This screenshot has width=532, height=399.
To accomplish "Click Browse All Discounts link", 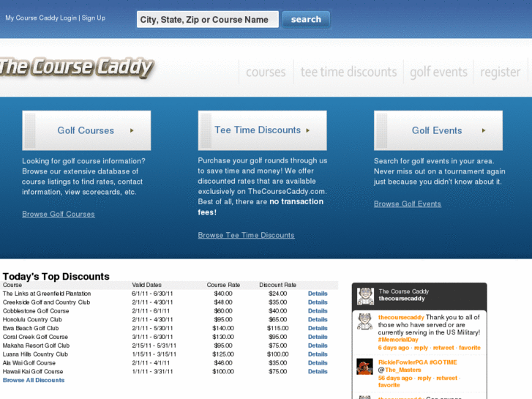I will click(x=34, y=380).
